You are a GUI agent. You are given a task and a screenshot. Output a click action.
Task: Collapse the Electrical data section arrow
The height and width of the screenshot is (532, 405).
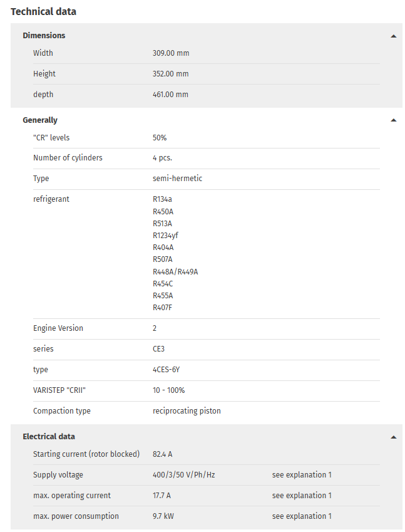click(393, 437)
